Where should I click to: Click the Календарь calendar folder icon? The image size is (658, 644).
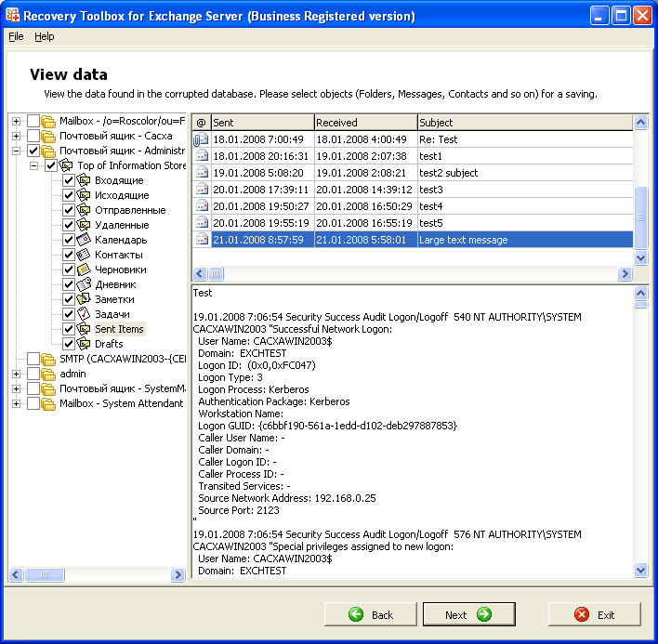84,240
